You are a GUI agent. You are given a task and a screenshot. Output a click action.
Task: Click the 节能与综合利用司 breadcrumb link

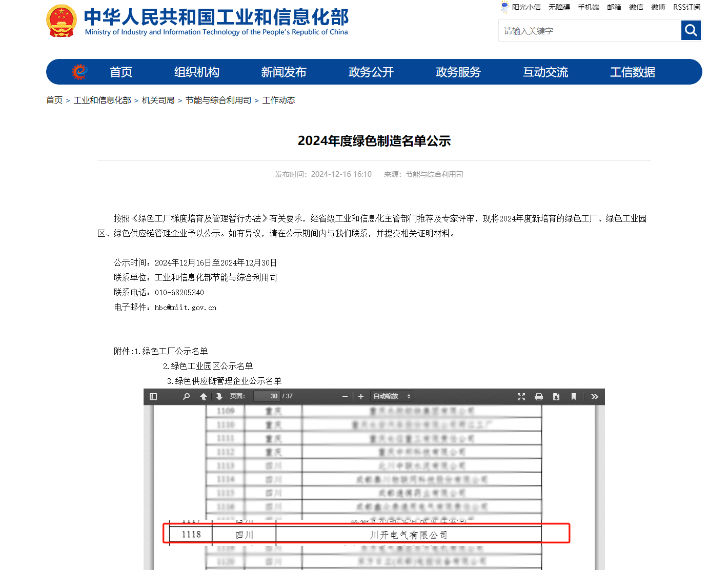(218, 100)
